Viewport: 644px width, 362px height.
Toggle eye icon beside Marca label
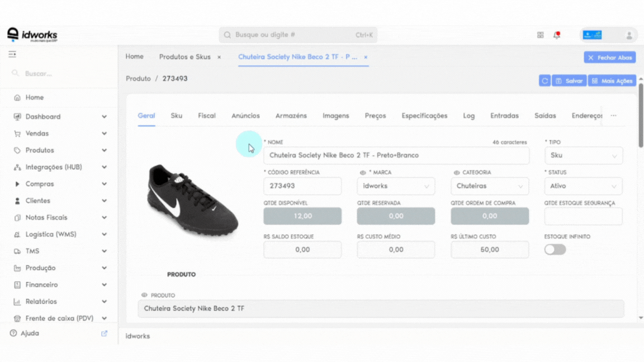363,173
